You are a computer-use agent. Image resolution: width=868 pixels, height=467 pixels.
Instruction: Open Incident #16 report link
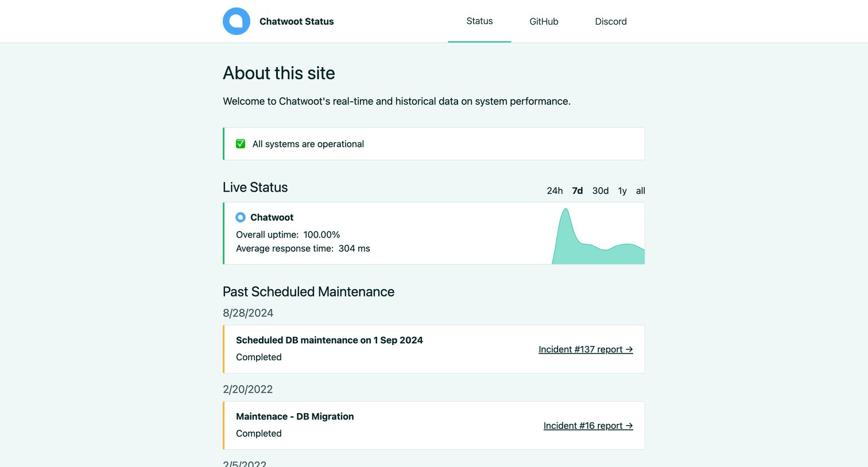click(x=588, y=426)
